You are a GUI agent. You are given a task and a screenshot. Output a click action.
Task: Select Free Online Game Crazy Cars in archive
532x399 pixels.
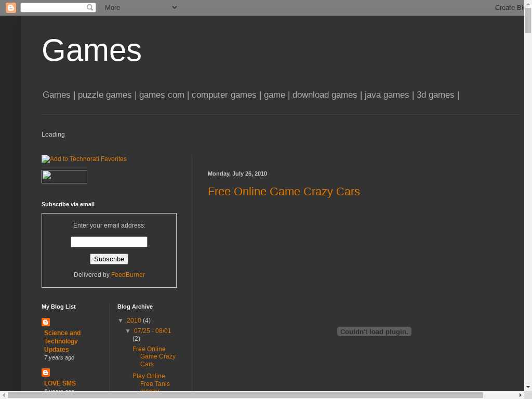[154, 356]
